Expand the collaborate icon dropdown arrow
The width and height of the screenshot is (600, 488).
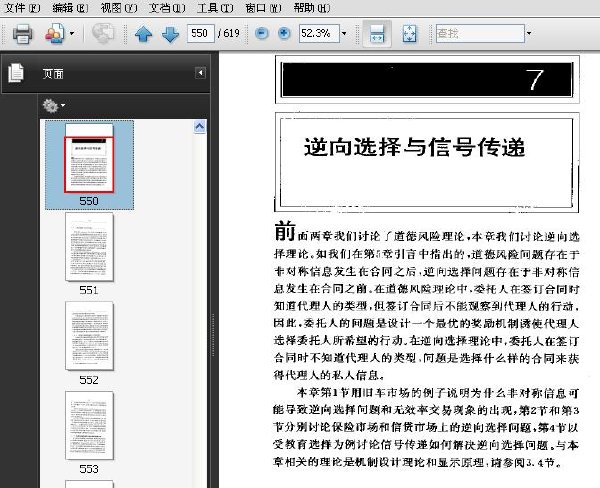coord(72,34)
